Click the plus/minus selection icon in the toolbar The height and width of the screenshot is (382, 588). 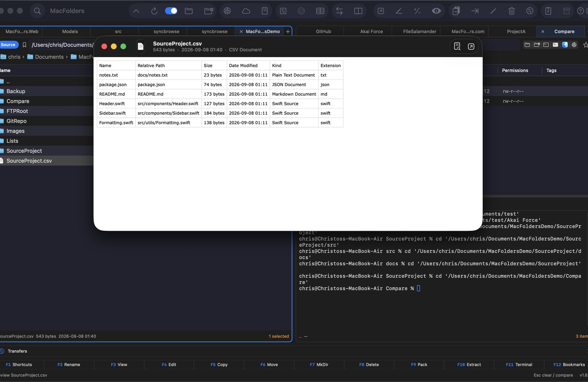tap(417, 11)
